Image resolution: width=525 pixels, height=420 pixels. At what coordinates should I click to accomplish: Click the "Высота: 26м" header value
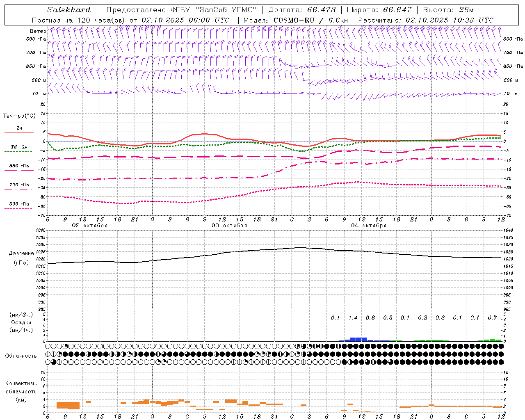coord(448,10)
